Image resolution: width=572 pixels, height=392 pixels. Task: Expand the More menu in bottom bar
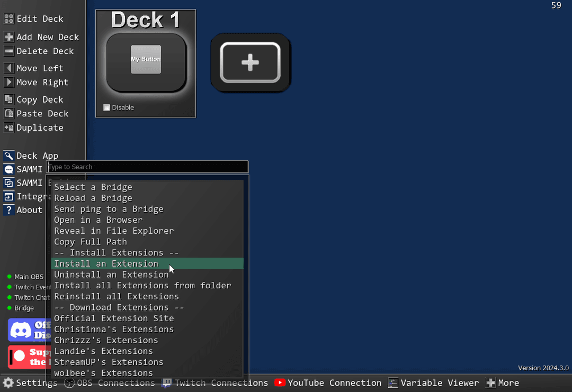tap(502, 383)
